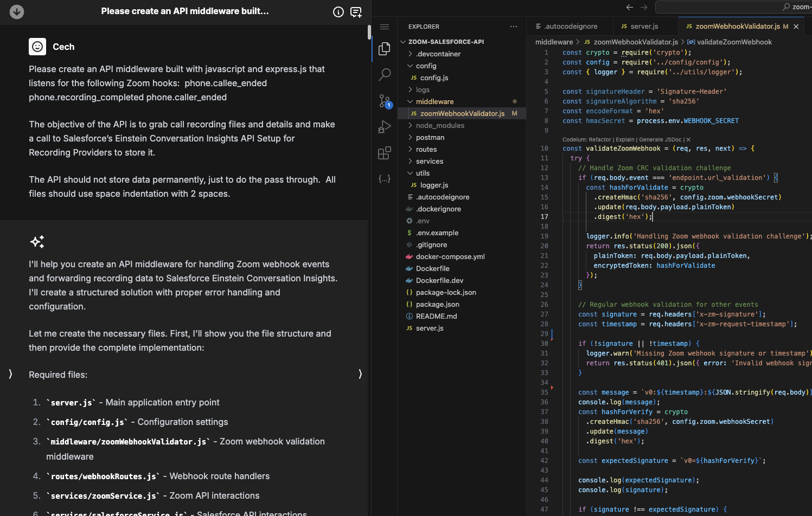Click line number 17 in the gutter
The width and height of the screenshot is (812, 516).
coord(544,217)
